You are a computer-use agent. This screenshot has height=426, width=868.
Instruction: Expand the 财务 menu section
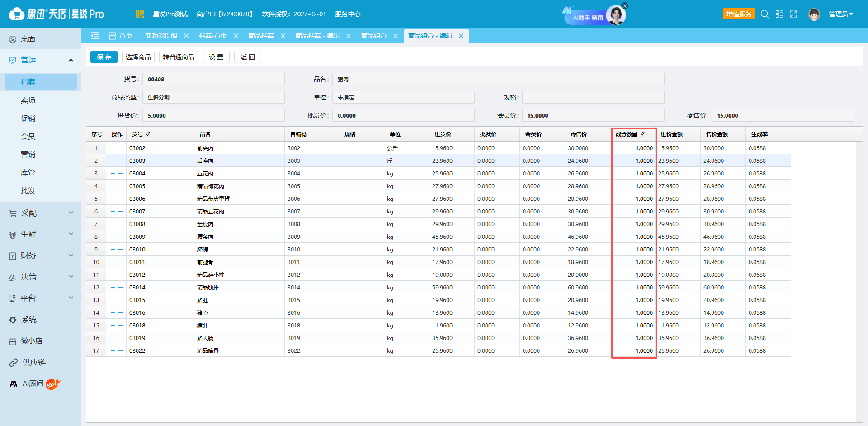[71, 256]
